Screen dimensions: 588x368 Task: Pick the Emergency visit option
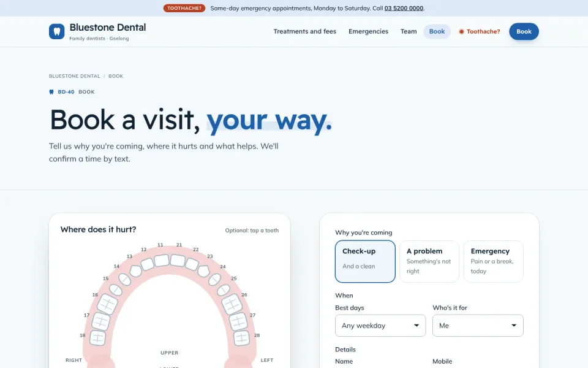click(x=494, y=261)
